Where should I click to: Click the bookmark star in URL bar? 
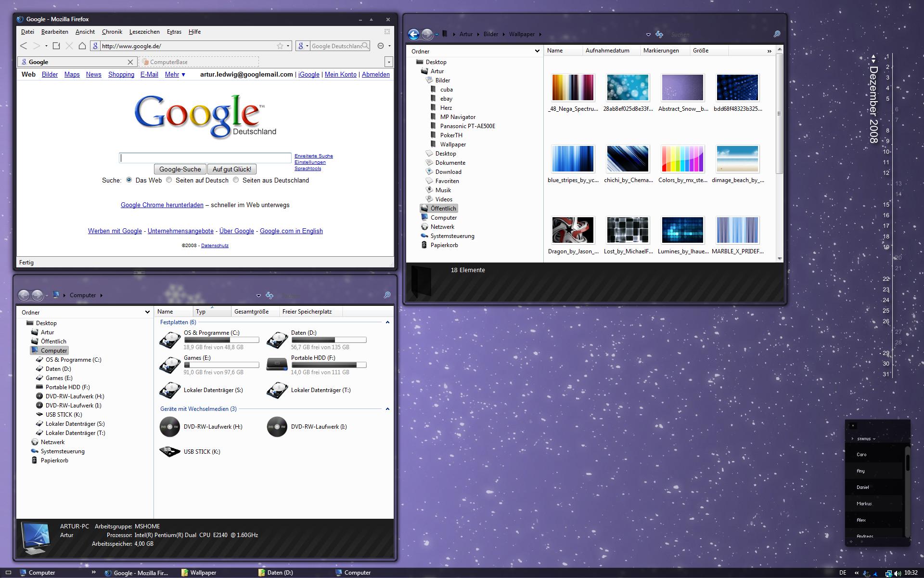tap(280, 46)
